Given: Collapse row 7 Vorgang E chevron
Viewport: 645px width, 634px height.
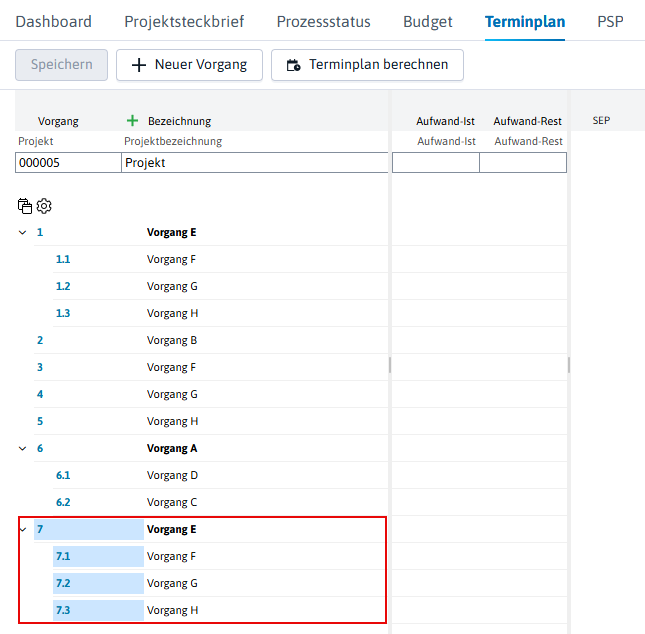Looking at the screenshot, I should [23, 529].
